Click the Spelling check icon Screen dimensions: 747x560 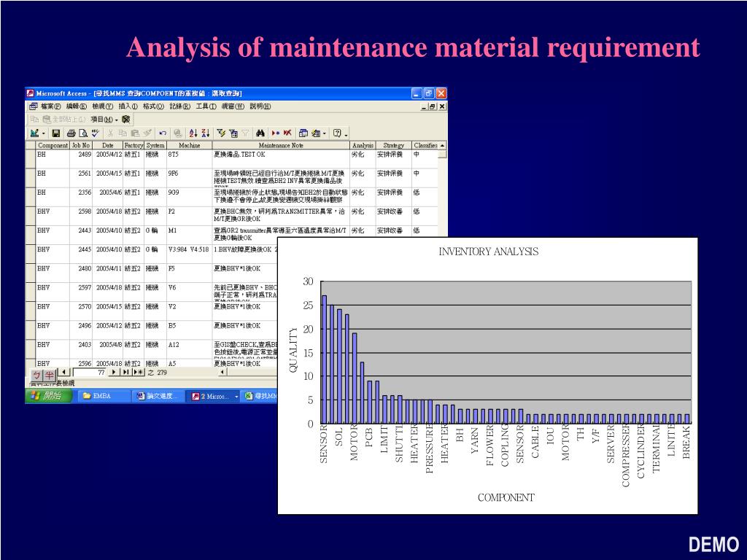point(95,133)
